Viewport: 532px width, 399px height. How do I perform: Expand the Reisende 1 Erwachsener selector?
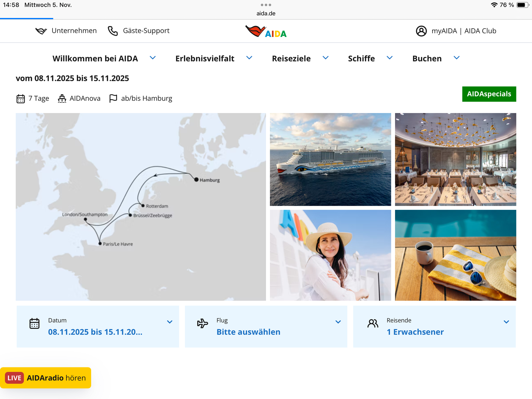(434, 327)
